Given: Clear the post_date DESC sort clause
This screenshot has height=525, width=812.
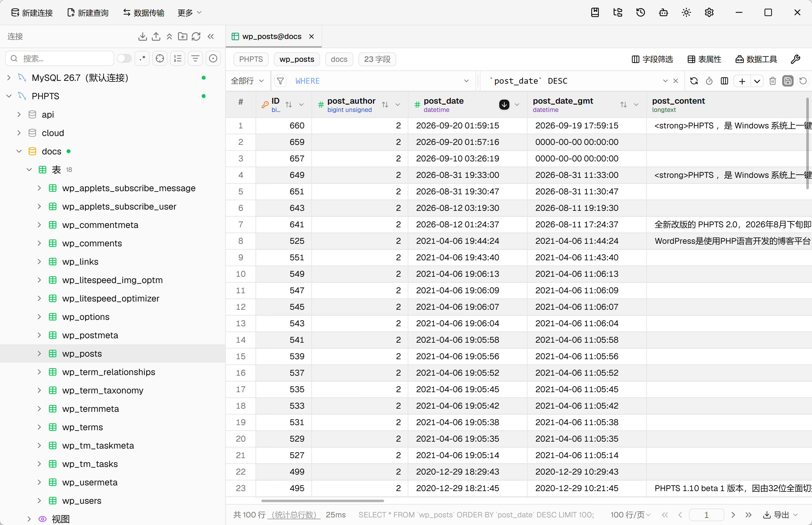Looking at the screenshot, I should pyautogui.click(x=675, y=81).
